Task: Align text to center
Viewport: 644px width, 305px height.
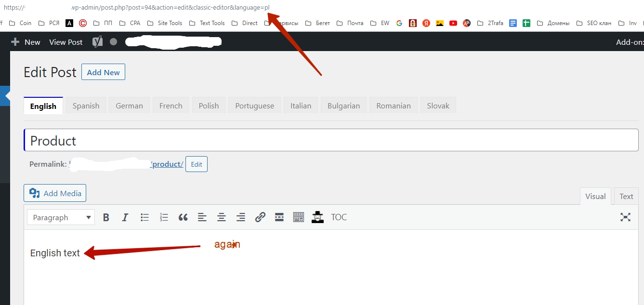Action: pyautogui.click(x=222, y=217)
